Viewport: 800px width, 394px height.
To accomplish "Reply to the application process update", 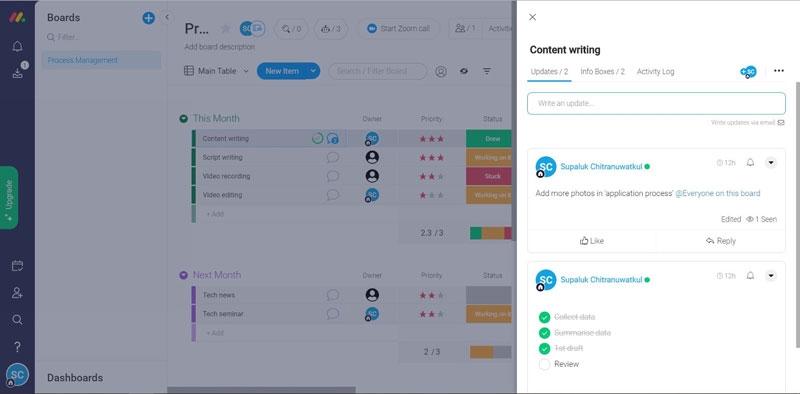I will 721,241.
